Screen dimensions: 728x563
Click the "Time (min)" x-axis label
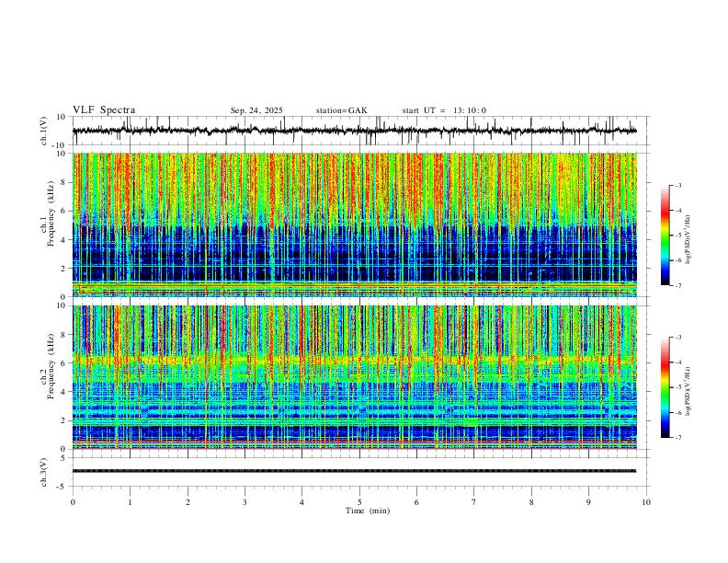(x=368, y=511)
